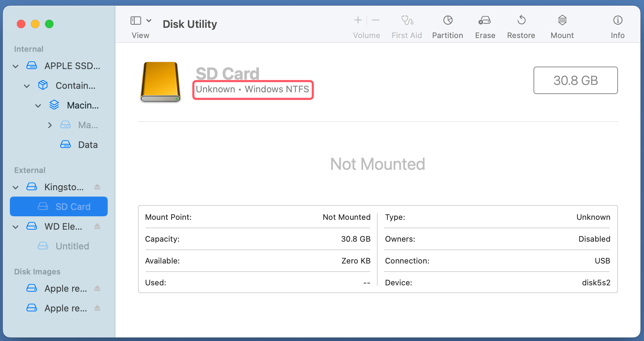
Task: Open the Restore tool
Action: point(521,25)
